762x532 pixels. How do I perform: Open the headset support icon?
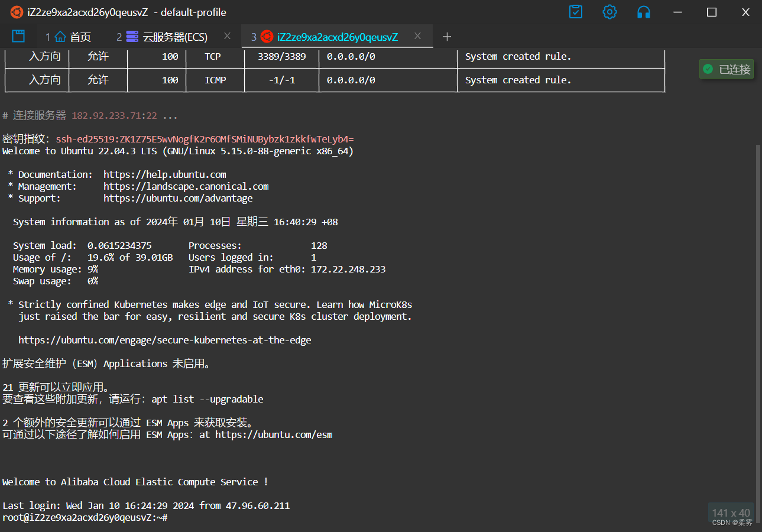(644, 12)
